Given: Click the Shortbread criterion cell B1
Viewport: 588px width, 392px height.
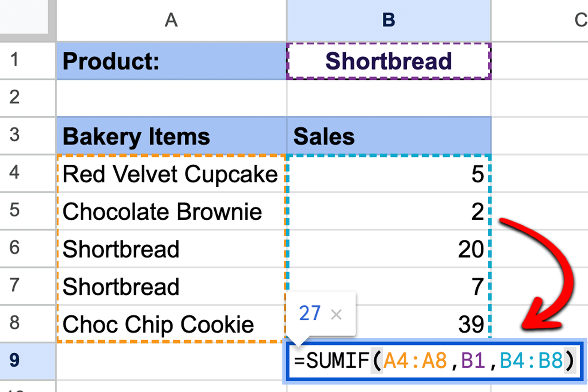Looking at the screenshot, I should pos(388,61).
